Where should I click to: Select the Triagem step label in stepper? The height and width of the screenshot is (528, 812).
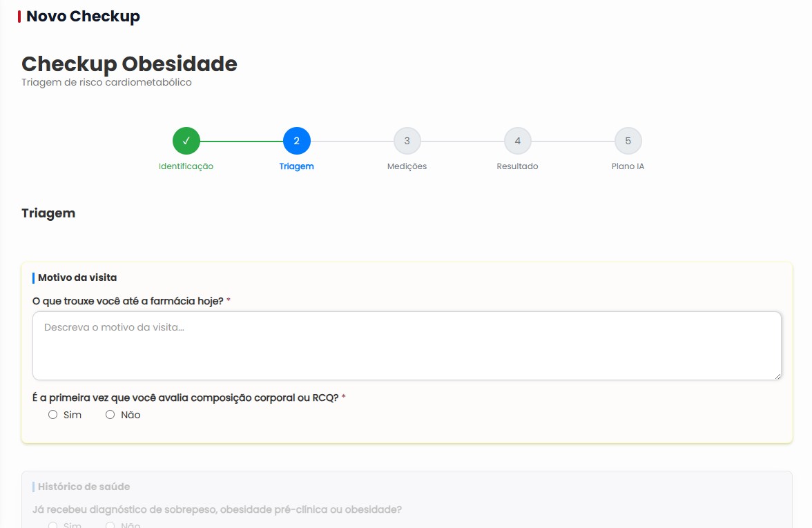coord(296,166)
